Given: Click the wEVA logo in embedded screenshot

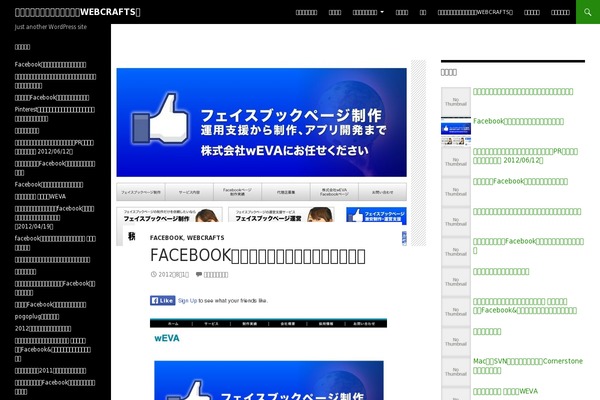Looking at the screenshot, I should (x=167, y=338).
